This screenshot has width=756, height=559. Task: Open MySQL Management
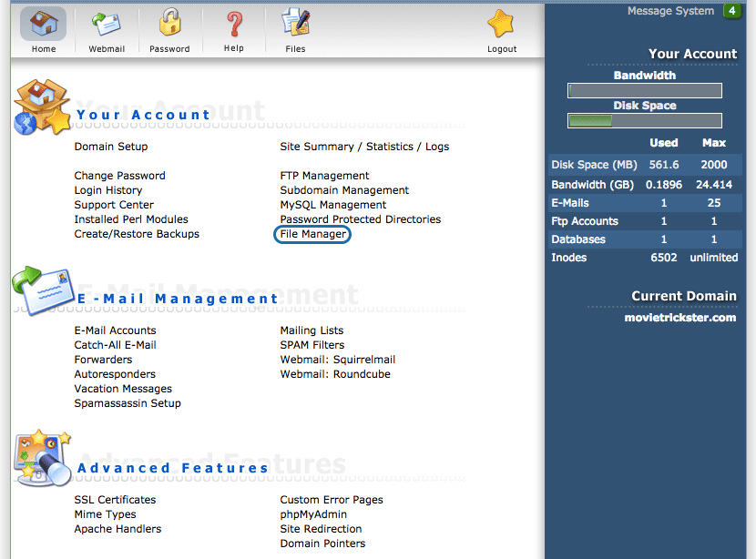333,205
